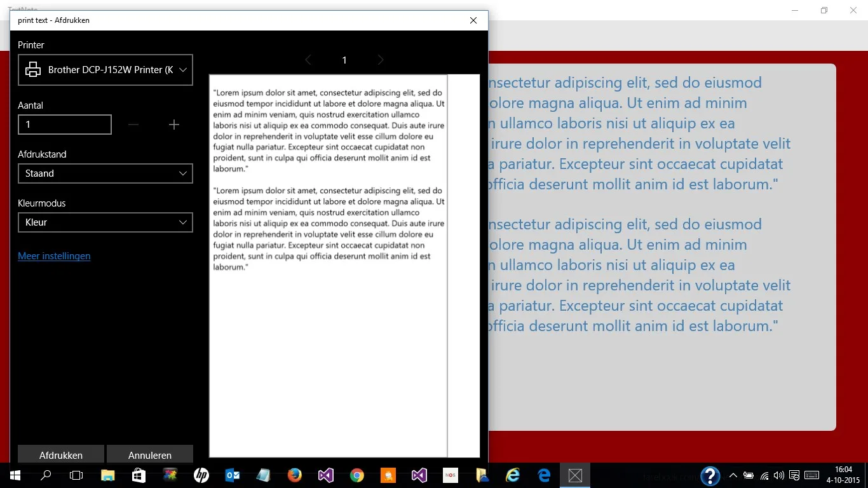Viewport: 868px width, 488px height.
Task: Open Microsoft Edge from the taskbar
Action: [543, 475]
